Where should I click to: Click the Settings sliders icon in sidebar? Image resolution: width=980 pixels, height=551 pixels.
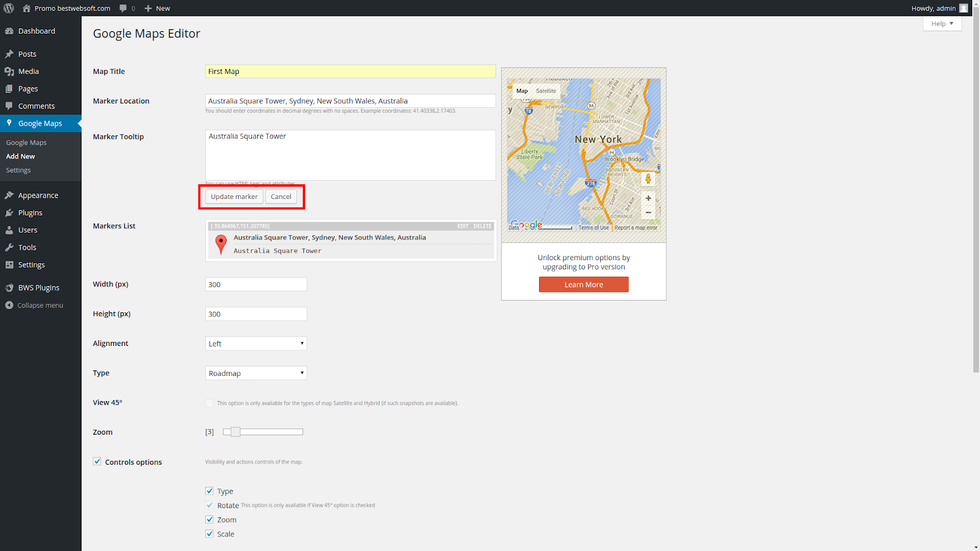coord(9,265)
